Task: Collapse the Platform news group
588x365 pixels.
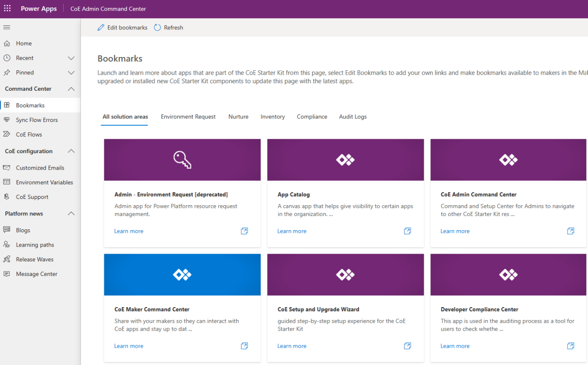Action: click(71, 214)
